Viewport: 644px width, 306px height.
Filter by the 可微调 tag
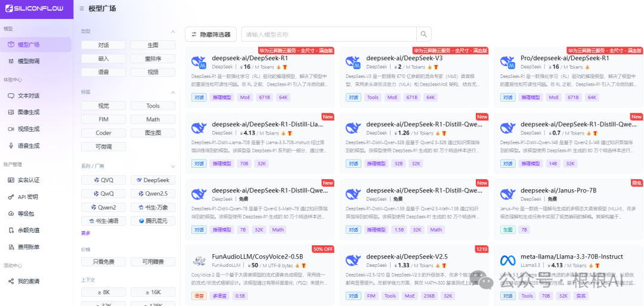(104, 146)
